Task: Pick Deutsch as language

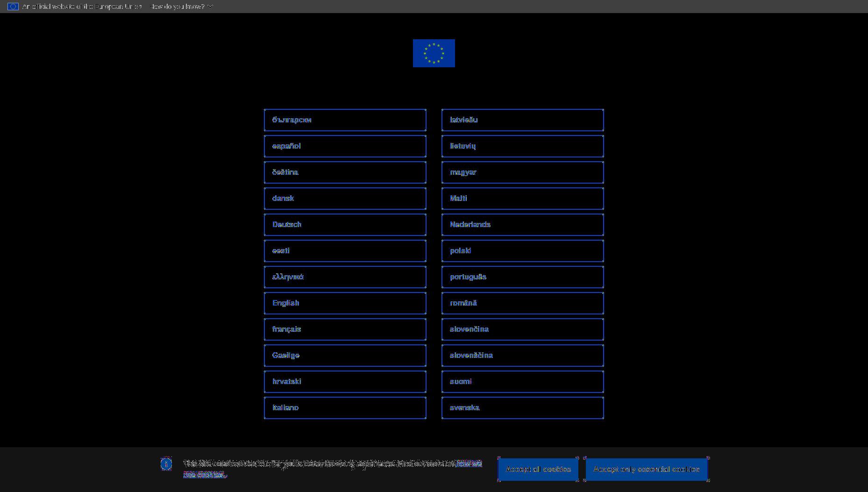Action: (x=345, y=225)
